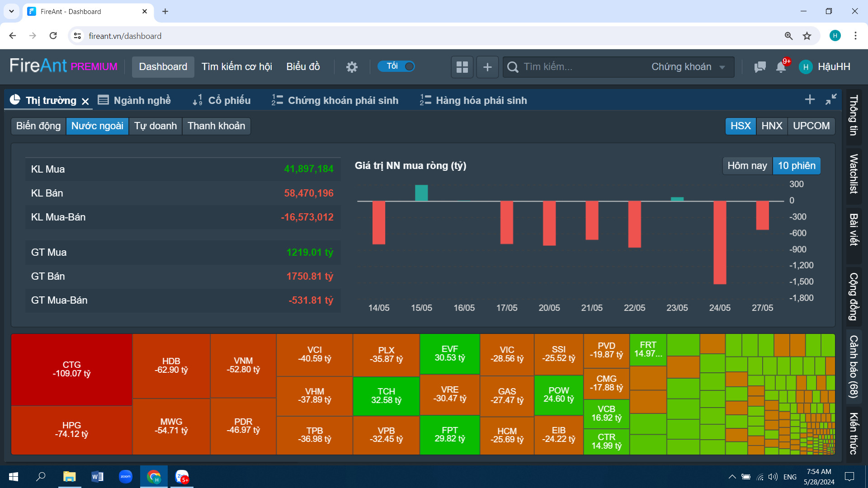Add a new tab with plus icon

[x=810, y=99]
